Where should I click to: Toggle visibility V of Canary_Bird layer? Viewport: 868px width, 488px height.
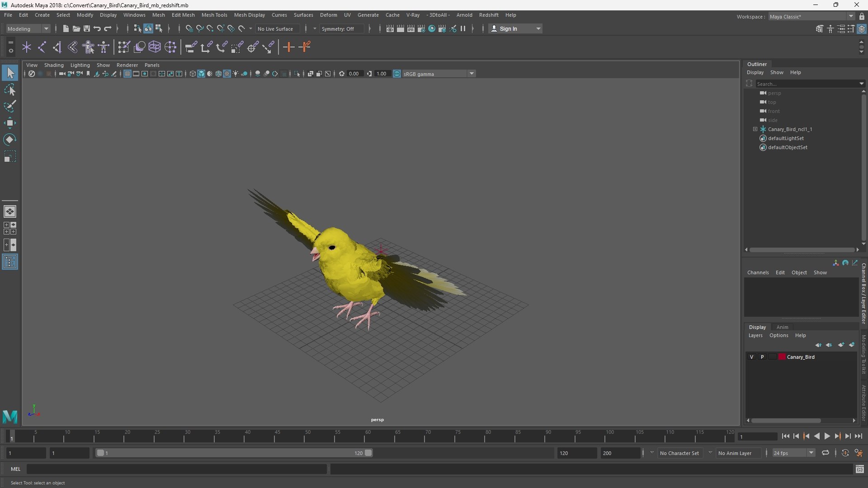coord(752,357)
